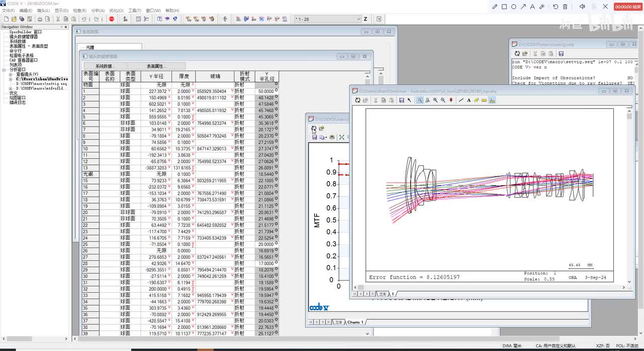Select the line drawing tool in lens view
Viewport: 644px width, 351px height.
pyautogui.click(x=461, y=100)
